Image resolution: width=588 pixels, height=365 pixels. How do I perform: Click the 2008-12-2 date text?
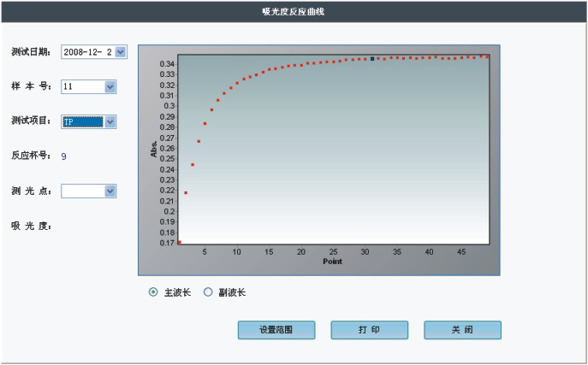[x=86, y=52]
